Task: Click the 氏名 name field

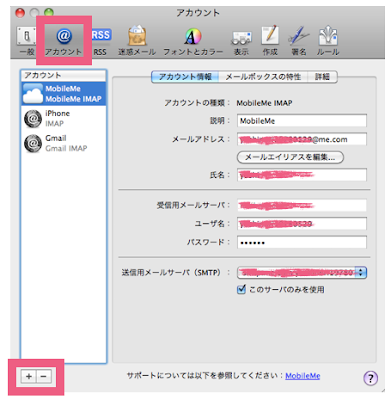Action: [302, 175]
